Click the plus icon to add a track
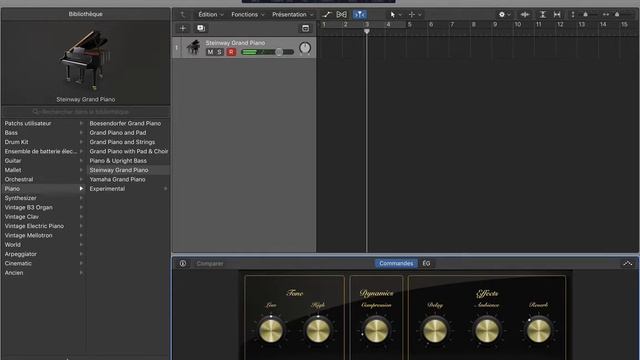This screenshot has height=360, width=640. (183, 28)
